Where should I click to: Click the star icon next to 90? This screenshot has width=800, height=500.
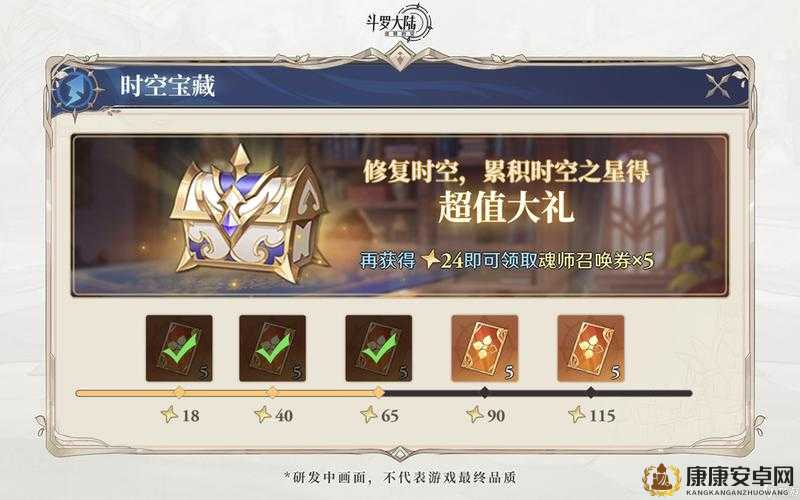[475, 414]
